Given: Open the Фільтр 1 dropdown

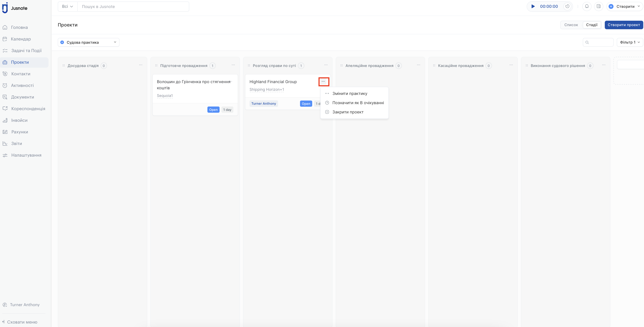Looking at the screenshot, I should coord(630,42).
